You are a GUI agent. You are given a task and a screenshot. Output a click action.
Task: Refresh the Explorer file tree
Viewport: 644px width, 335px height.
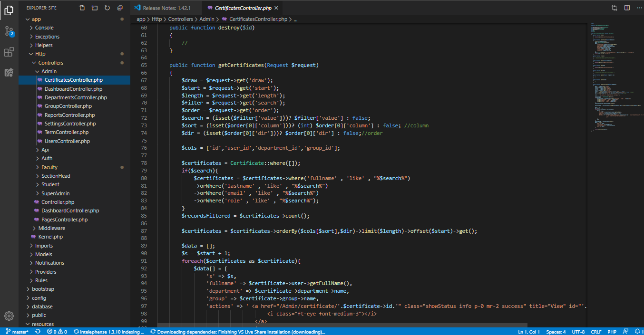click(107, 8)
